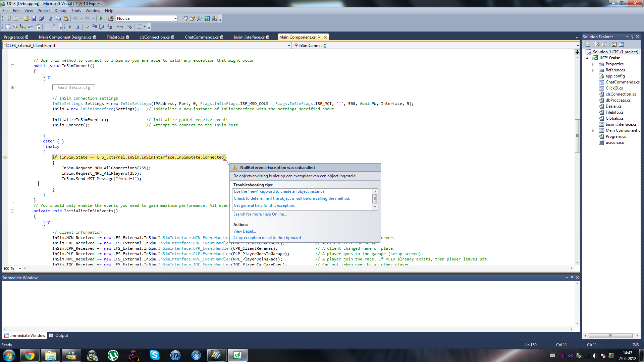Viewport: 644px width, 362px height.
Task: Click Copy exception detail to the clipboard
Action: click(267, 238)
